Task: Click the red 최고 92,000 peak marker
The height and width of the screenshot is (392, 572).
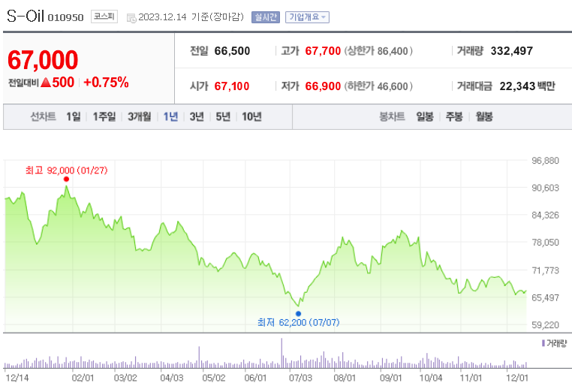Action: coord(66,179)
